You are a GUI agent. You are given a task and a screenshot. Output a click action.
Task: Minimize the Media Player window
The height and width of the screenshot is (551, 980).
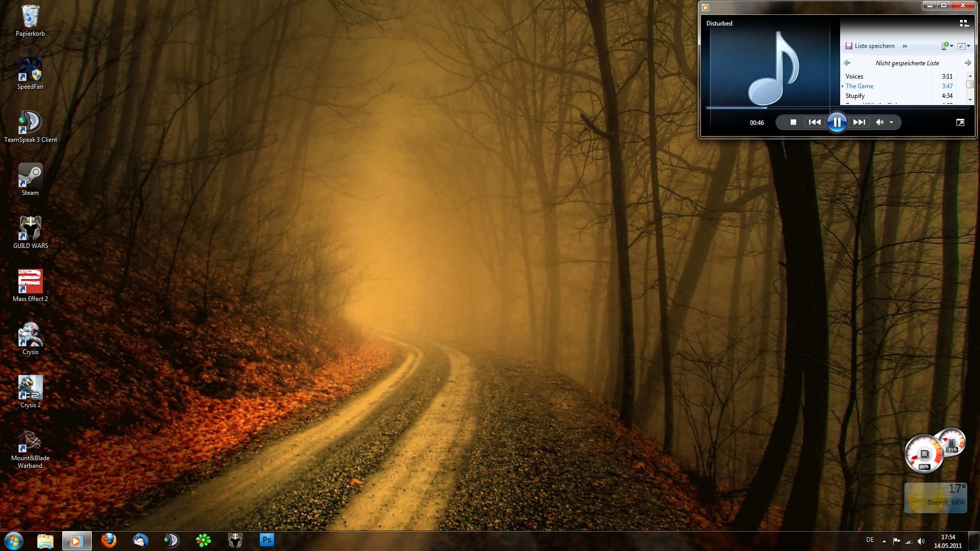(x=929, y=6)
